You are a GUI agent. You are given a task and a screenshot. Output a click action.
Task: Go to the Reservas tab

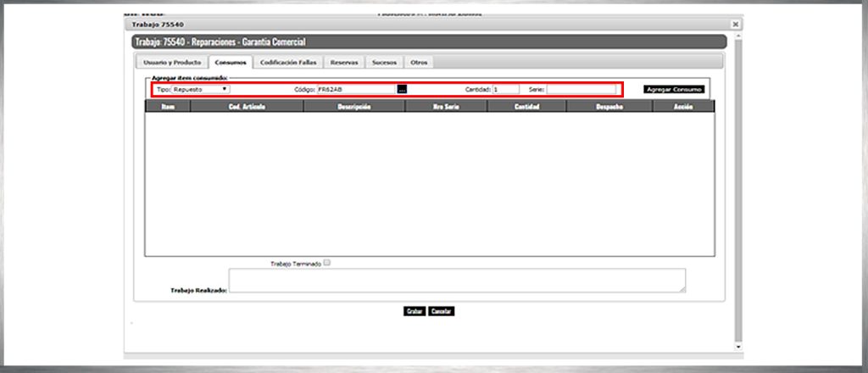[x=344, y=63]
